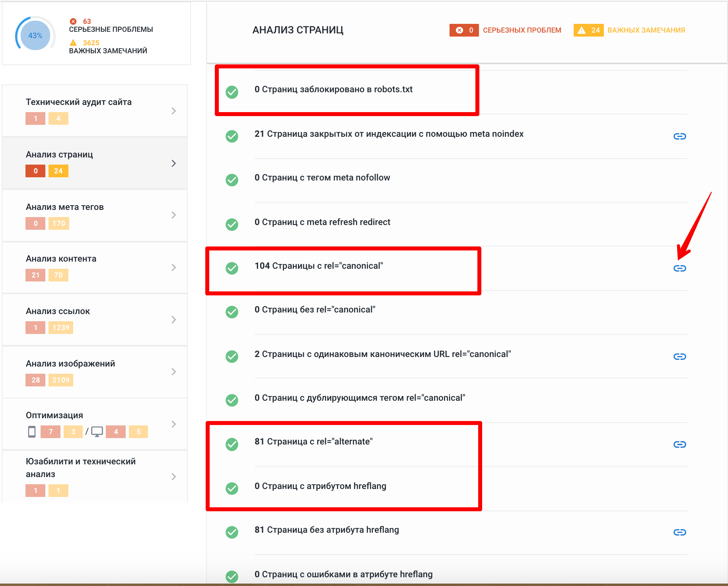Click yellow badge 1239 under Анализ ссылок
Viewport: 728px width, 586px height.
click(x=61, y=328)
